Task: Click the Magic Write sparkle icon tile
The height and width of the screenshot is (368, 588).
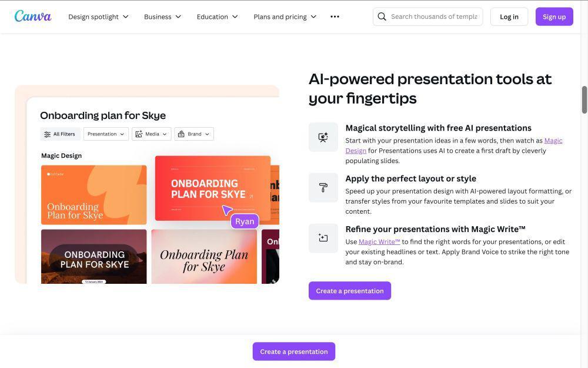Action: click(323, 238)
